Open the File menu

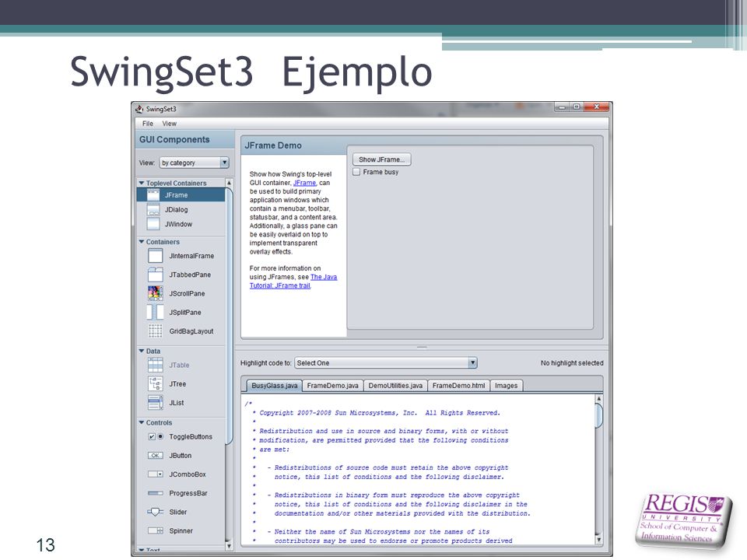point(148,124)
